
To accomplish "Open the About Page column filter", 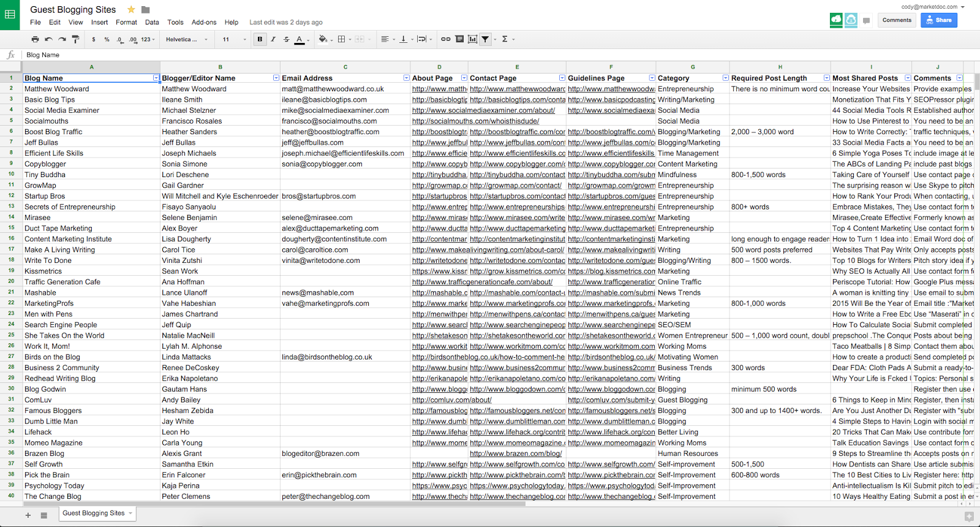I will [464, 78].
